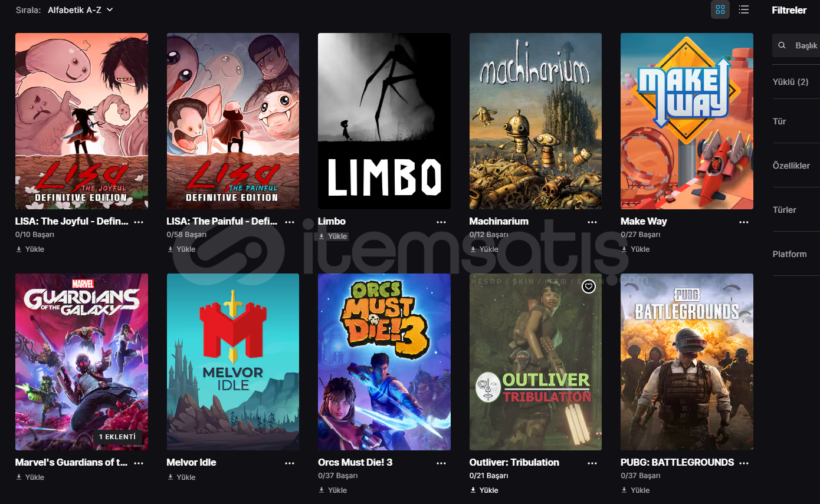The width and height of the screenshot is (820, 504).
Task: Click the search magnifier icon in filters
Action: coord(782,45)
